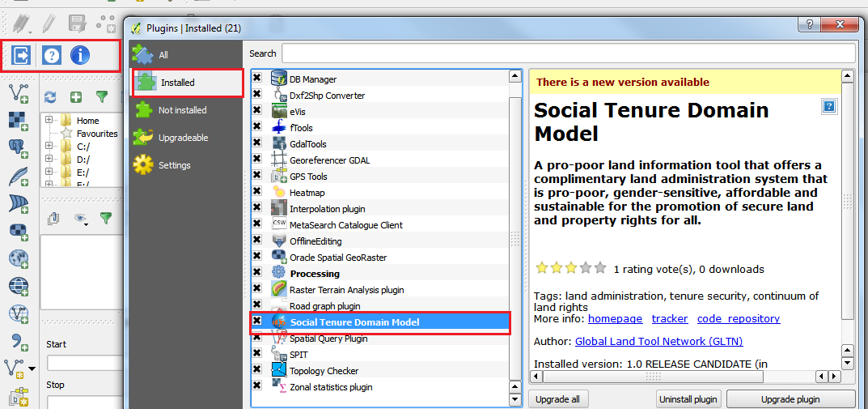Uncheck the Topology Checker plugin checkbox

pos(257,369)
